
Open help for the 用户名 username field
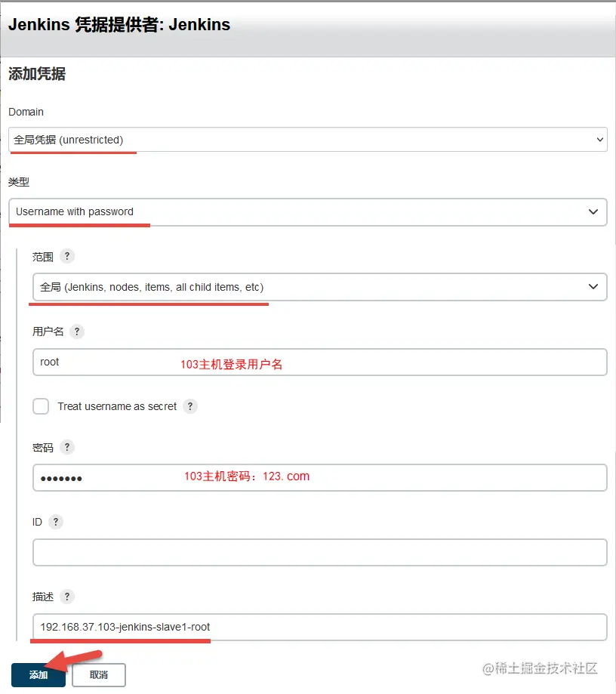point(77,332)
